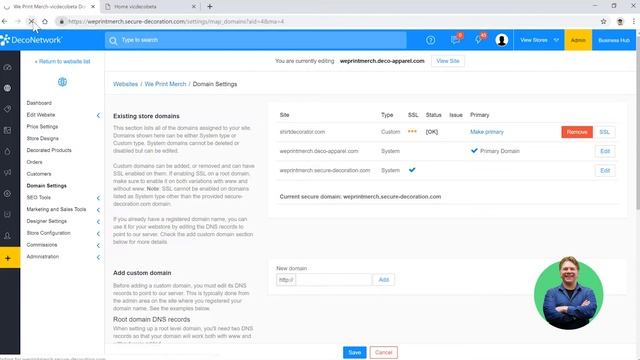This screenshot has height=360, width=640.
Task: Click the browser address bar URL
Action: coord(176,22)
